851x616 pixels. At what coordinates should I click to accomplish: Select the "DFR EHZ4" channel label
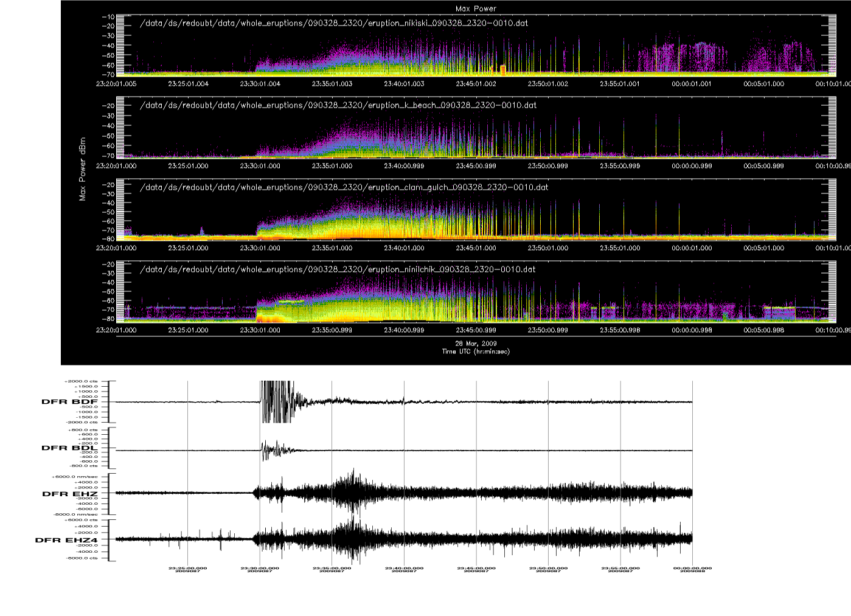point(66,540)
